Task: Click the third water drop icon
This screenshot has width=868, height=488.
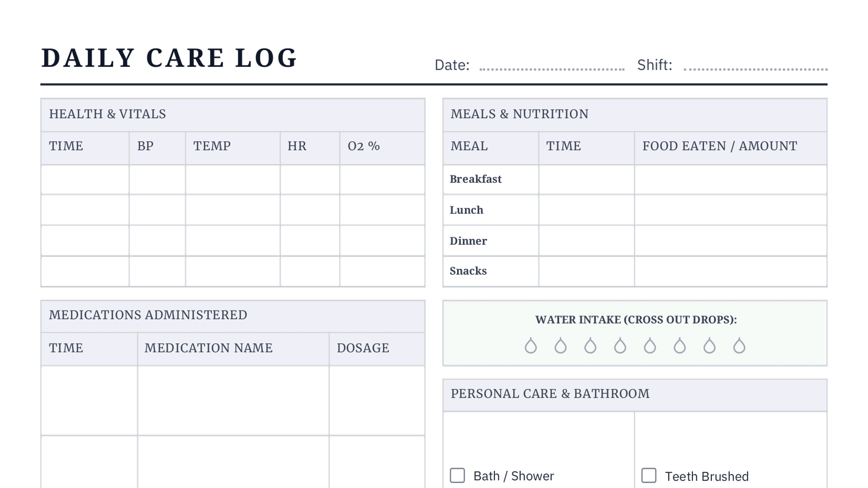Action: point(590,346)
